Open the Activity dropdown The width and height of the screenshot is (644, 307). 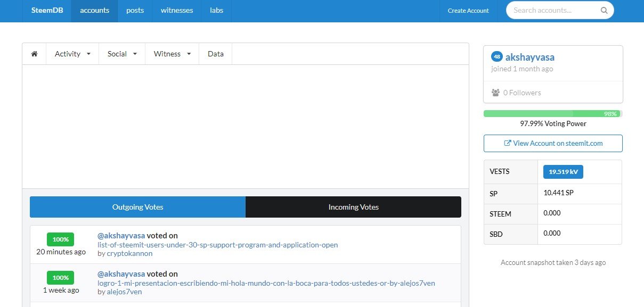pyautogui.click(x=73, y=54)
